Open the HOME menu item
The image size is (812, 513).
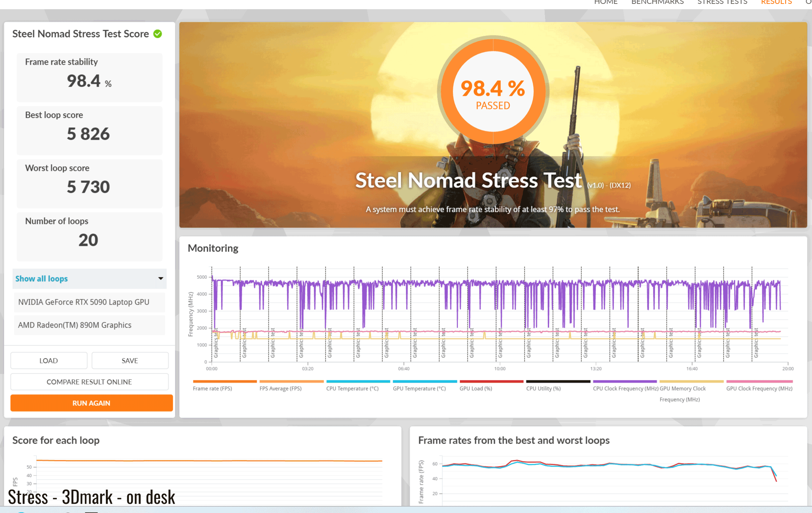click(x=606, y=2)
